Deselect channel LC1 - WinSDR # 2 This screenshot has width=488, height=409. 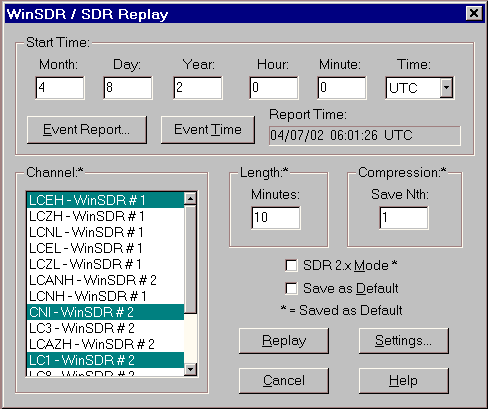coord(105,360)
